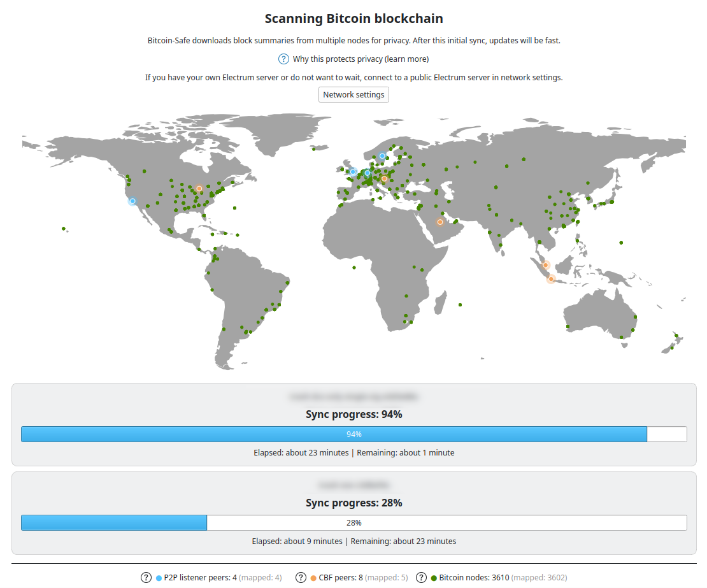Click help icon beside CBF peers

coord(301,578)
